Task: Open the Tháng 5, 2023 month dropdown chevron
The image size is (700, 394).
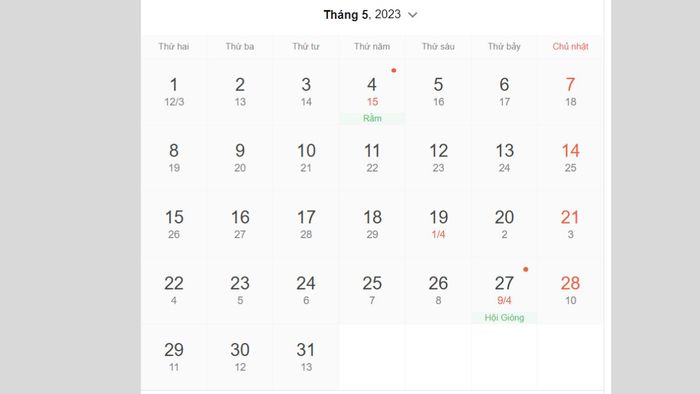Action: pyautogui.click(x=413, y=15)
